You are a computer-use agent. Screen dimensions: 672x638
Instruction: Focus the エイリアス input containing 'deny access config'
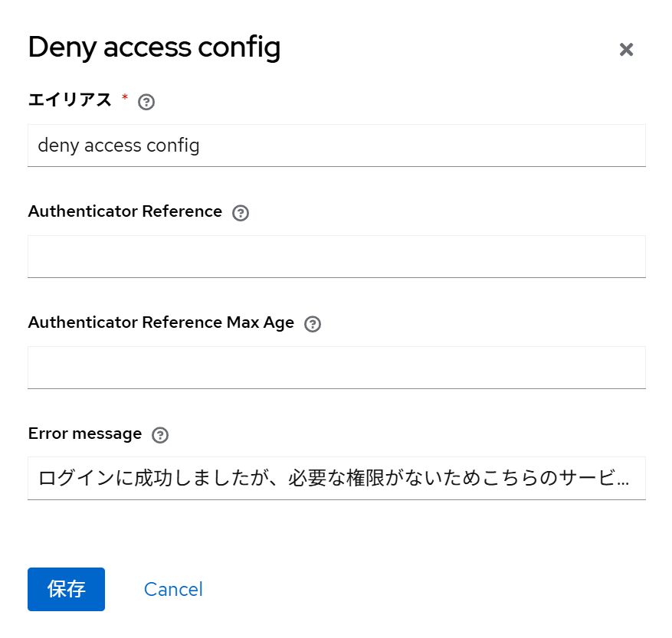tap(336, 146)
